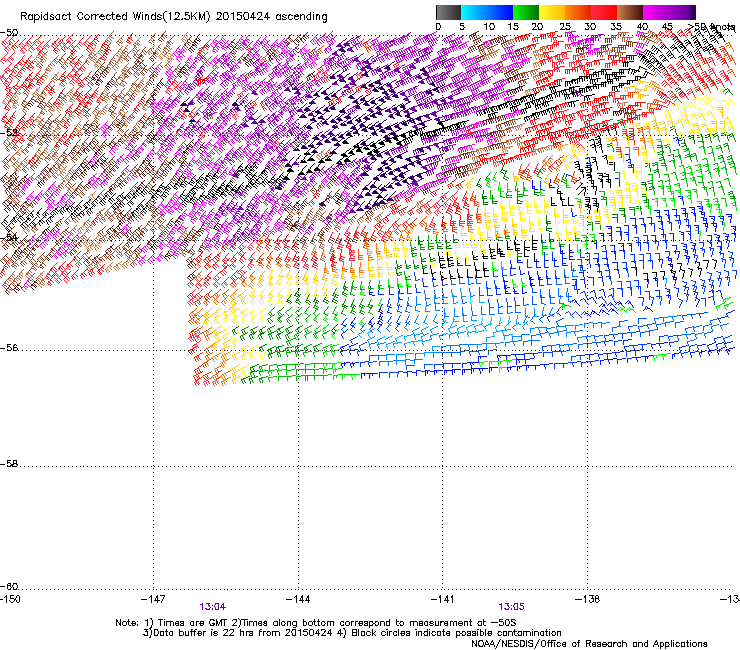Click the '45' label under the color bar

click(x=667, y=27)
